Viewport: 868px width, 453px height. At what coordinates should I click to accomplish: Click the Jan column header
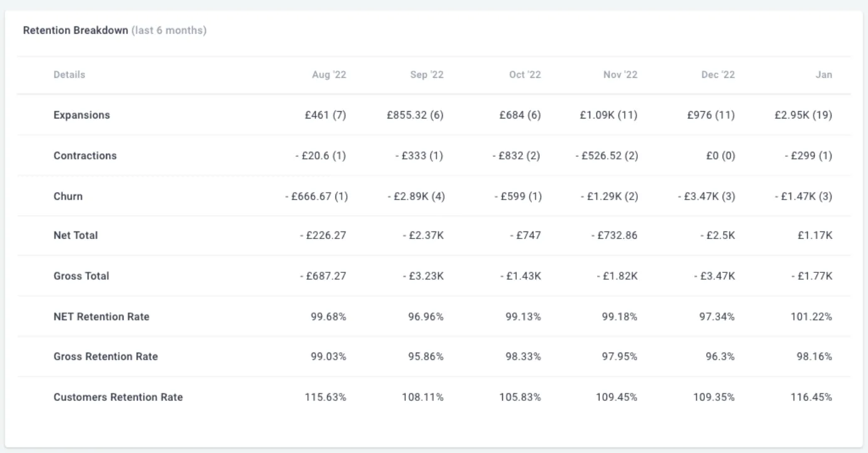click(824, 75)
